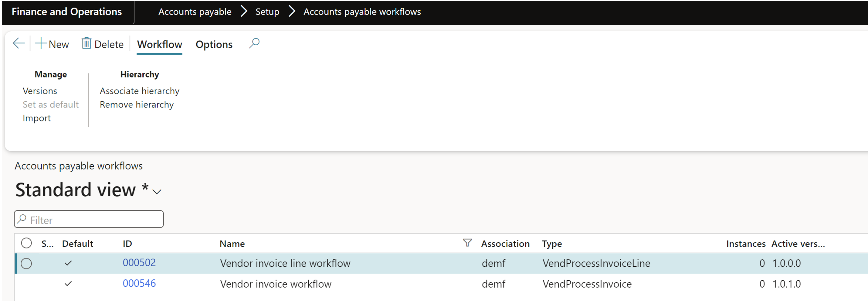Click Instances value in row 000502
868x301 pixels.
(x=762, y=263)
